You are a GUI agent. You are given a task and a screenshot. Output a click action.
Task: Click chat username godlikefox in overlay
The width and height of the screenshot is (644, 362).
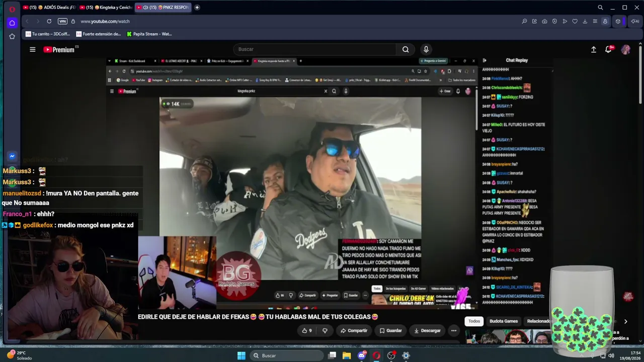[38, 225]
